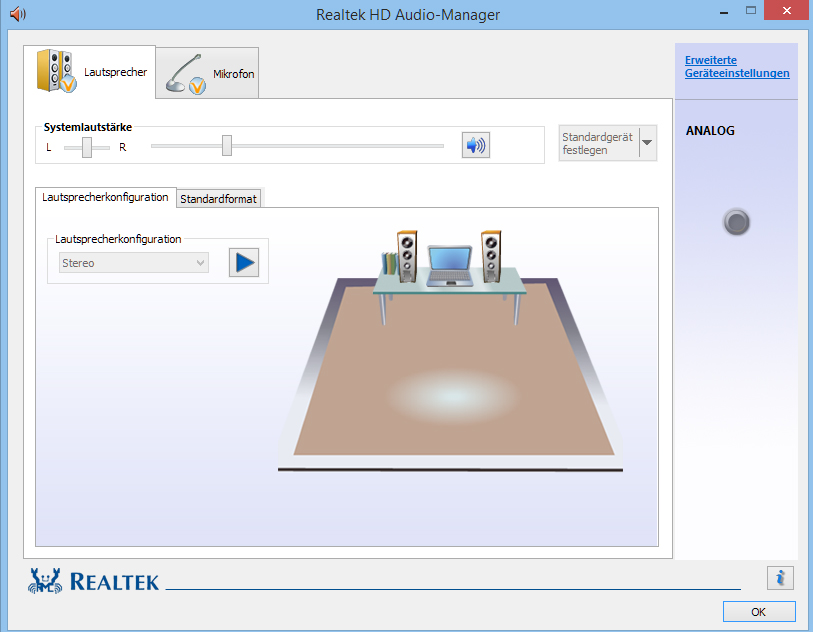Click the right speaker on the desk
Screen dimensions: 813x632
(x=490, y=257)
